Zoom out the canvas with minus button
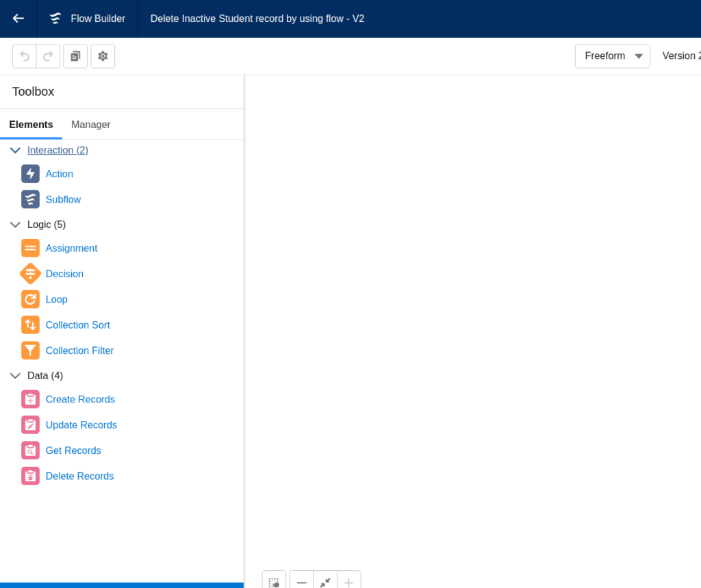Image resolution: width=701 pixels, height=588 pixels. click(301, 582)
